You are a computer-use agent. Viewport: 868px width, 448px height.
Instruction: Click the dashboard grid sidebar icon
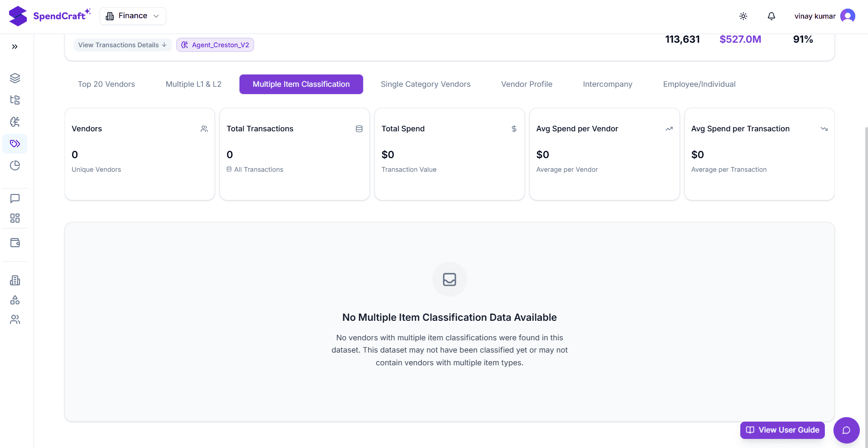[15, 218]
